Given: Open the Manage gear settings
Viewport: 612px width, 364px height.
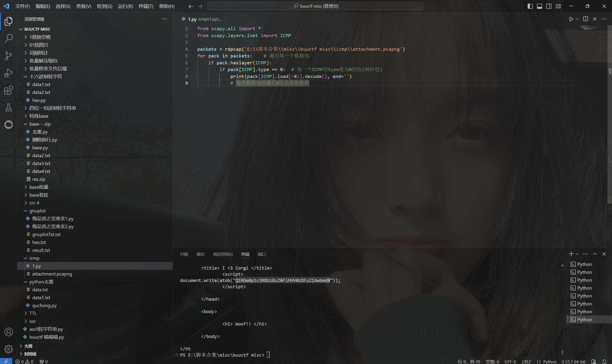Looking at the screenshot, I should click(x=8, y=349).
